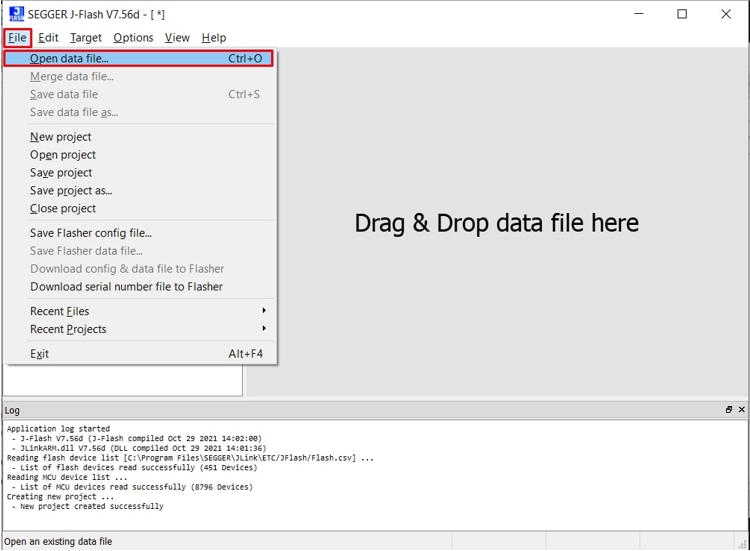Choose 'New project' menu entry
Image resolution: width=750 pixels, height=551 pixels.
(61, 137)
